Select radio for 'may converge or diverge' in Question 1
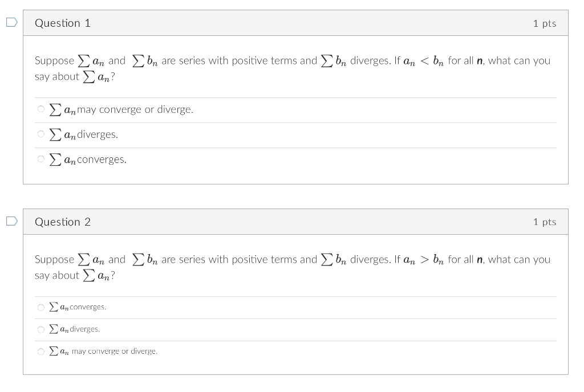Viewport: 584px width, 392px height. 41,109
